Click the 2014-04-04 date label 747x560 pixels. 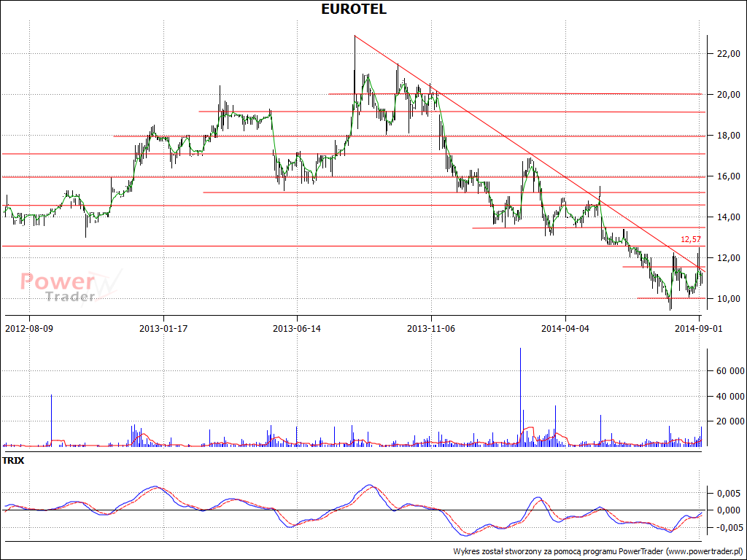click(x=565, y=329)
